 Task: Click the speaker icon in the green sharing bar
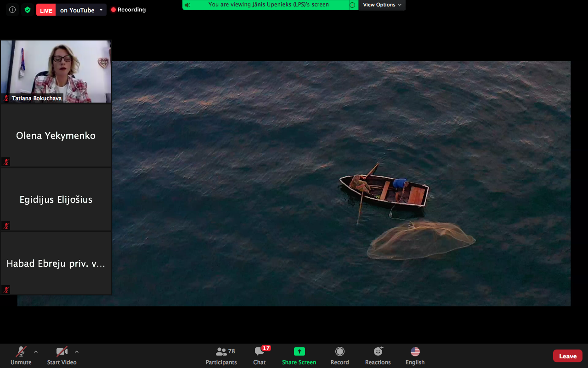[x=187, y=5]
